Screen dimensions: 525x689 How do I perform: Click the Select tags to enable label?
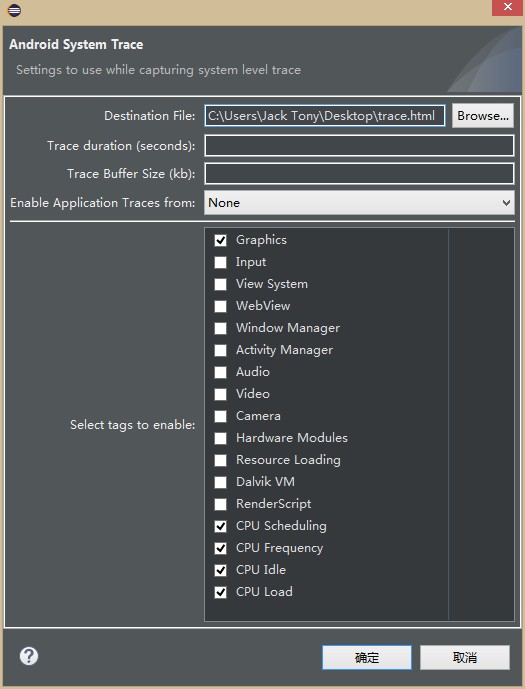coord(133,425)
